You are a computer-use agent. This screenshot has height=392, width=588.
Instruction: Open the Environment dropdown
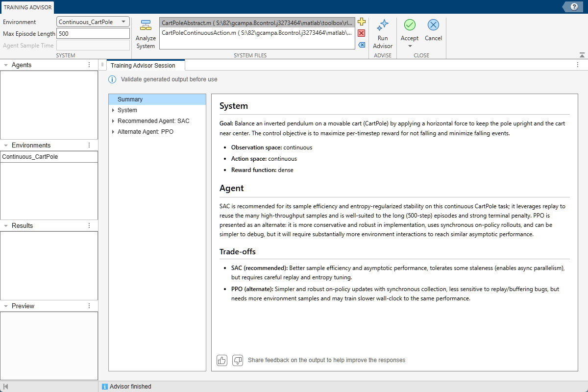pos(93,22)
